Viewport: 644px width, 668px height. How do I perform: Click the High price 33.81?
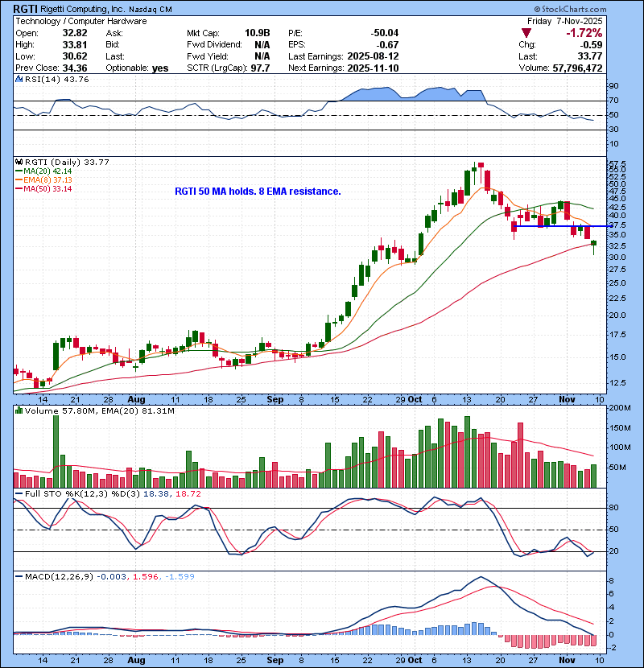tap(75, 45)
